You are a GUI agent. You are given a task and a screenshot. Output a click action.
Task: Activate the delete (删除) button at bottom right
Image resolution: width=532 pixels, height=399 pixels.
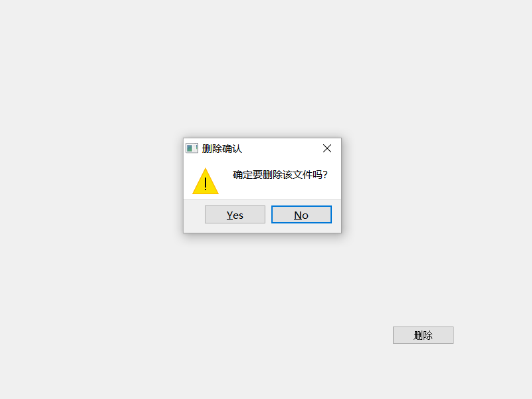click(423, 335)
